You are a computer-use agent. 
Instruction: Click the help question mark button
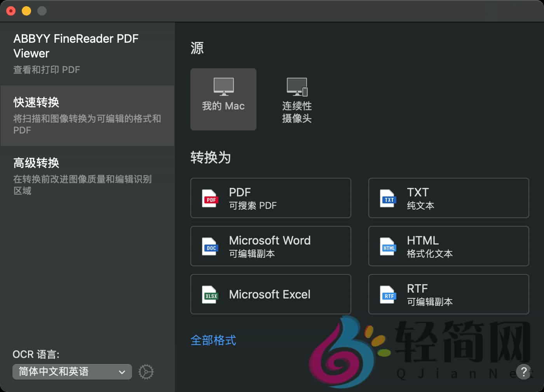524,372
